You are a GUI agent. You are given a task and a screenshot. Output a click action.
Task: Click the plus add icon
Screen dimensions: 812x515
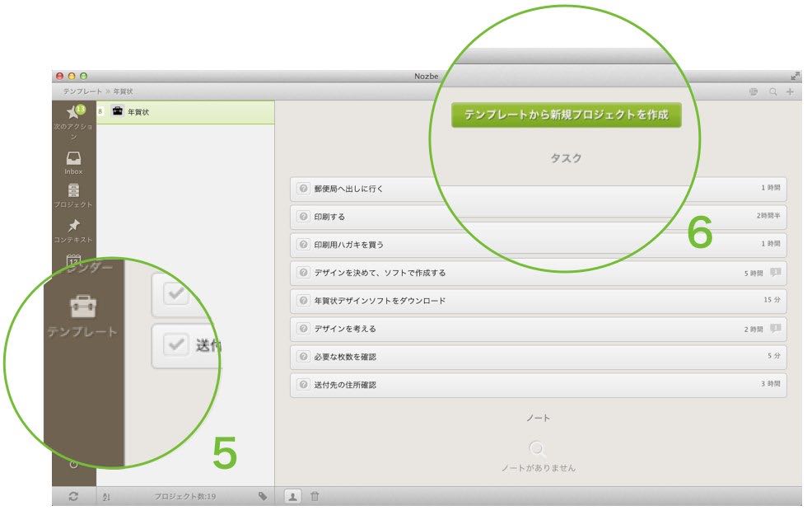point(791,91)
